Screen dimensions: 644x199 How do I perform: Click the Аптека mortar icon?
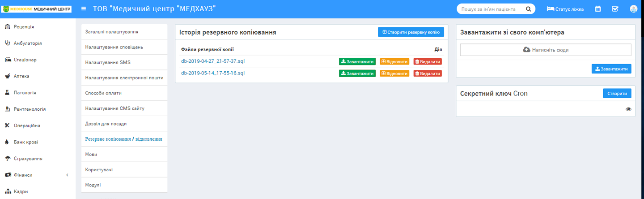click(7, 76)
